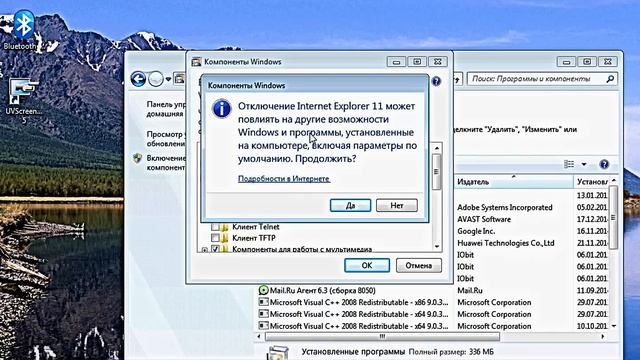Click the help icon in Programs toolbar

coord(604,164)
